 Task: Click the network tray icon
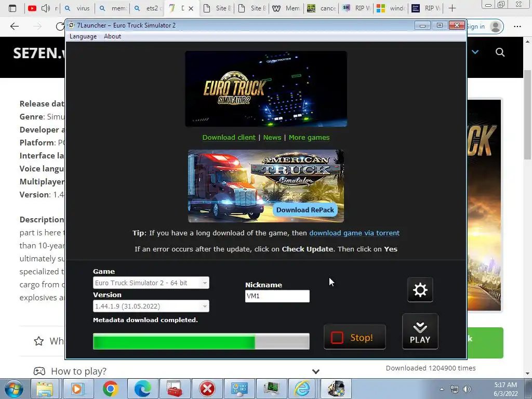coord(454,389)
